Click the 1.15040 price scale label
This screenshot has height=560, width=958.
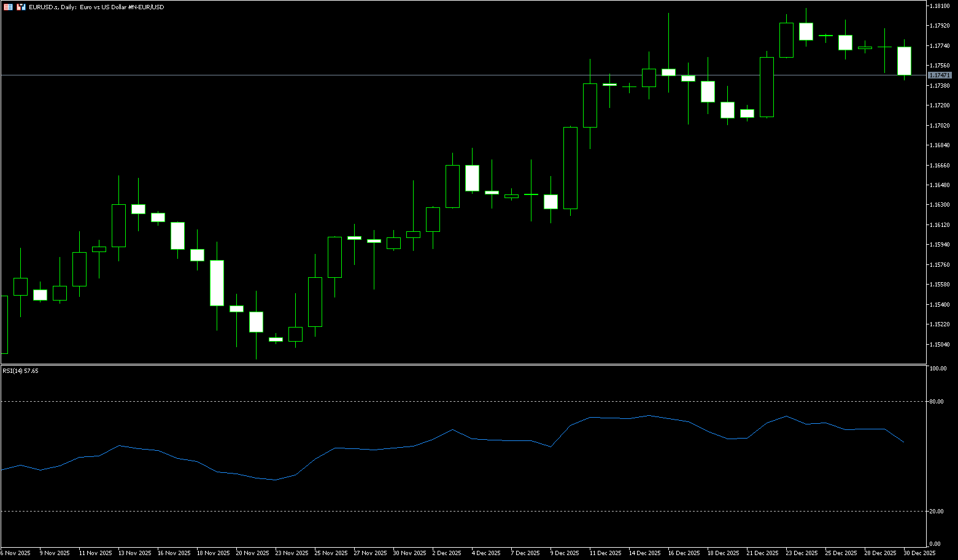940,345
